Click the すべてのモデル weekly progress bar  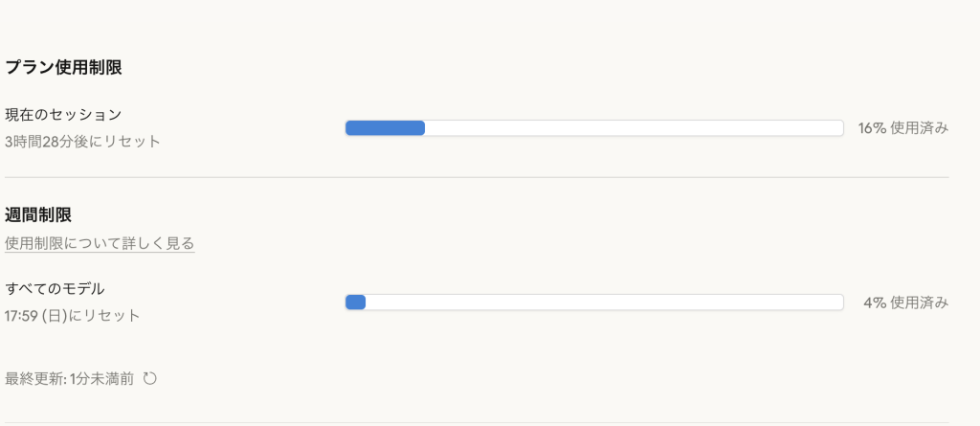593,303
